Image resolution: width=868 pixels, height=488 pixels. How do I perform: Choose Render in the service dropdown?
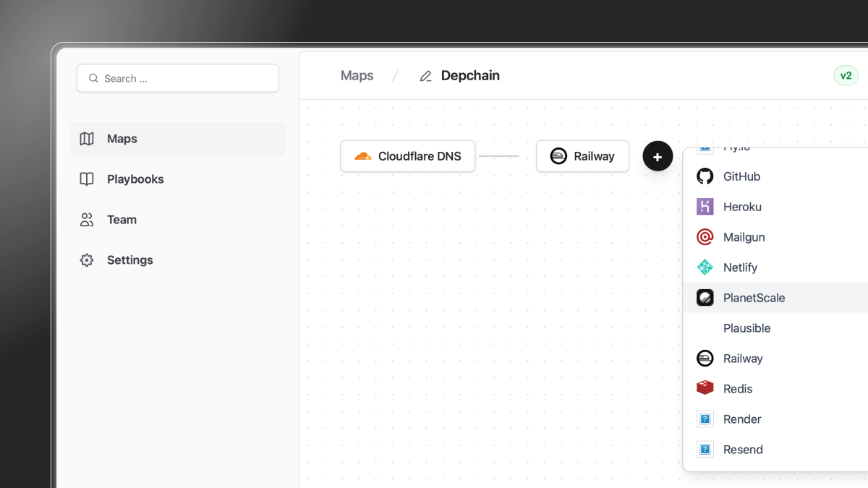[x=742, y=419]
